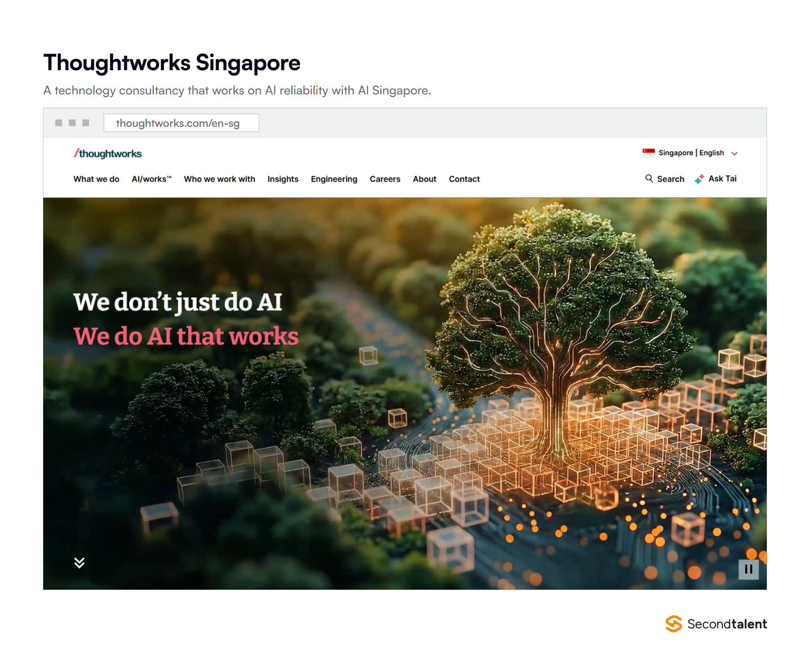Open the Engineering menu item
Image resolution: width=810 pixels, height=672 pixels.
pyautogui.click(x=334, y=179)
